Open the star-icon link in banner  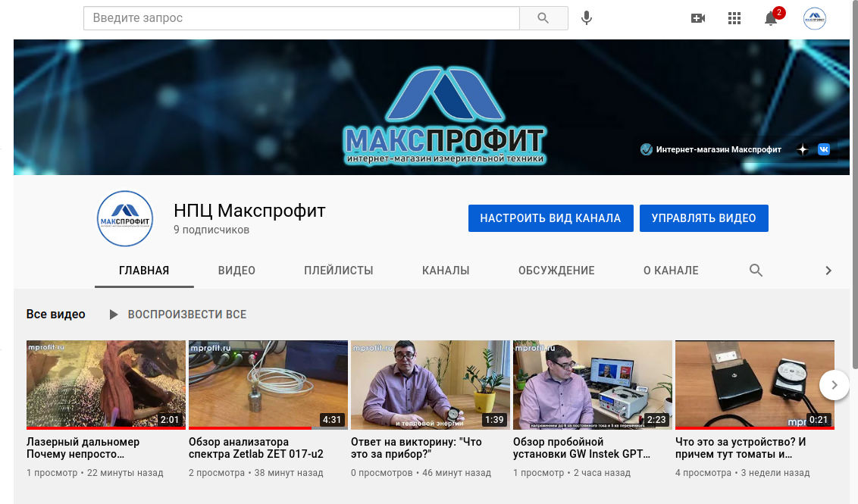pos(802,149)
